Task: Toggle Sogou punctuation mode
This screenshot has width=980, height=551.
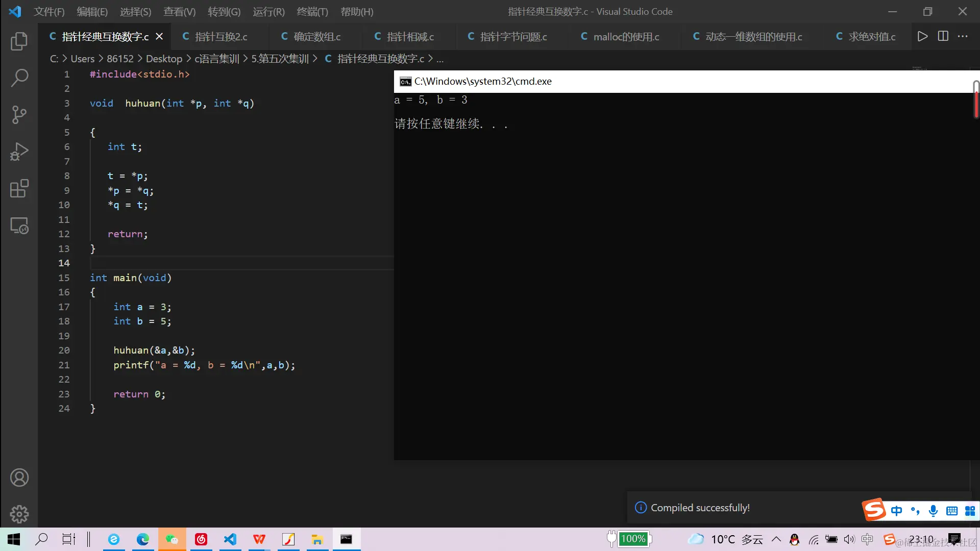Action: tap(915, 511)
